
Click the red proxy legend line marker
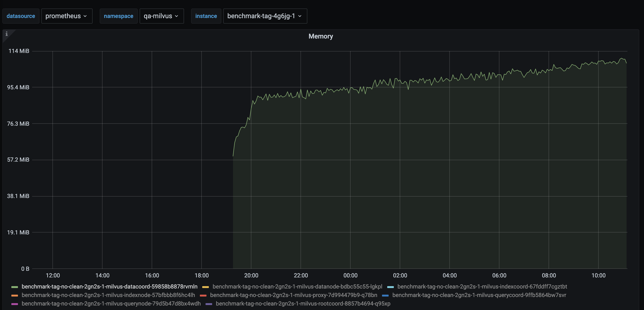click(x=203, y=296)
